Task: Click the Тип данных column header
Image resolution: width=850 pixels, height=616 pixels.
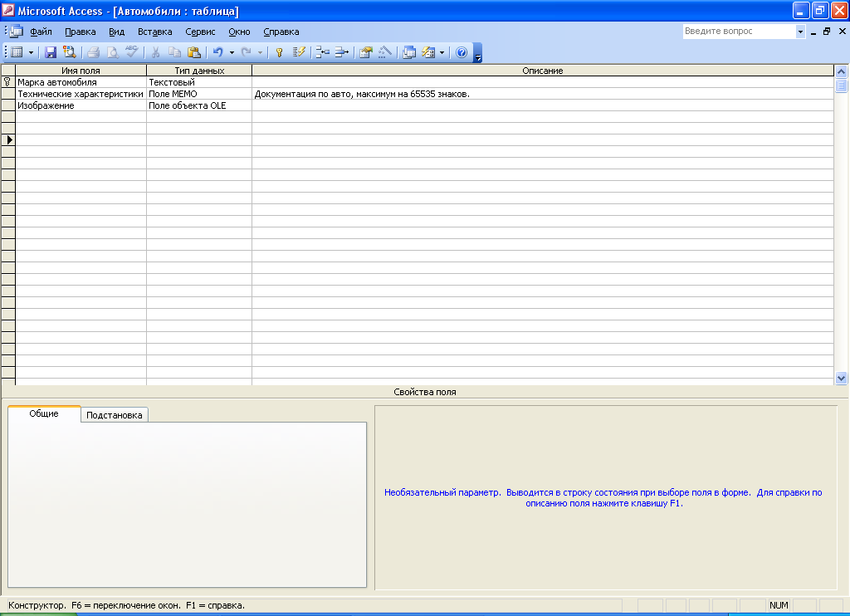Action: pyautogui.click(x=199, y=71)
